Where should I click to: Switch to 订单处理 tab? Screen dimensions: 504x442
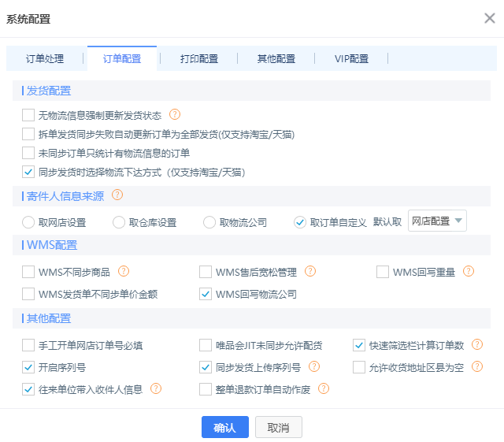coord(45,58)
